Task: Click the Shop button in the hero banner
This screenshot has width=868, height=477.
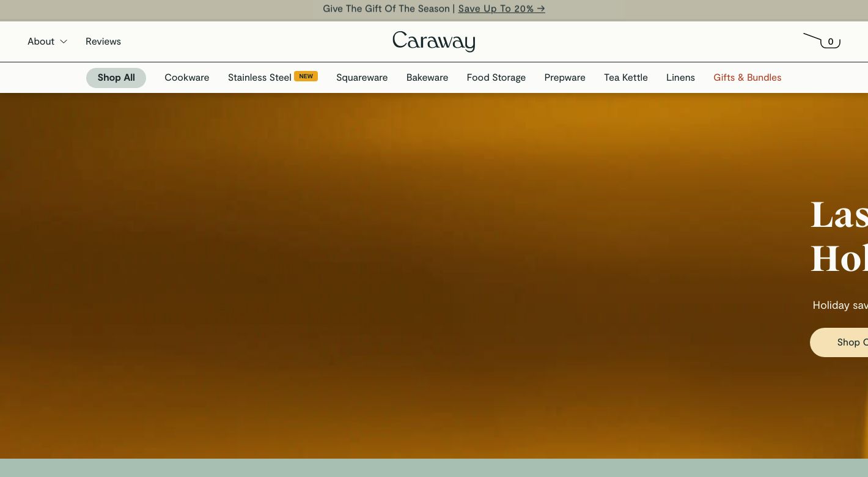Action: [852, 342]
